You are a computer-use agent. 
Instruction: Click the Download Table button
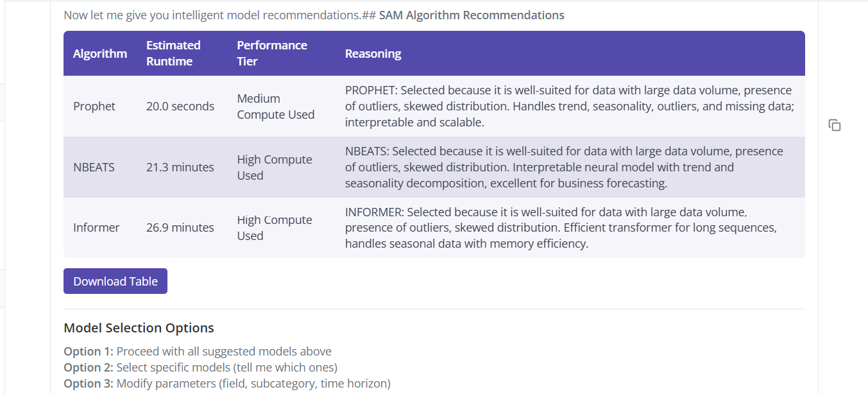tap(115, 281)
